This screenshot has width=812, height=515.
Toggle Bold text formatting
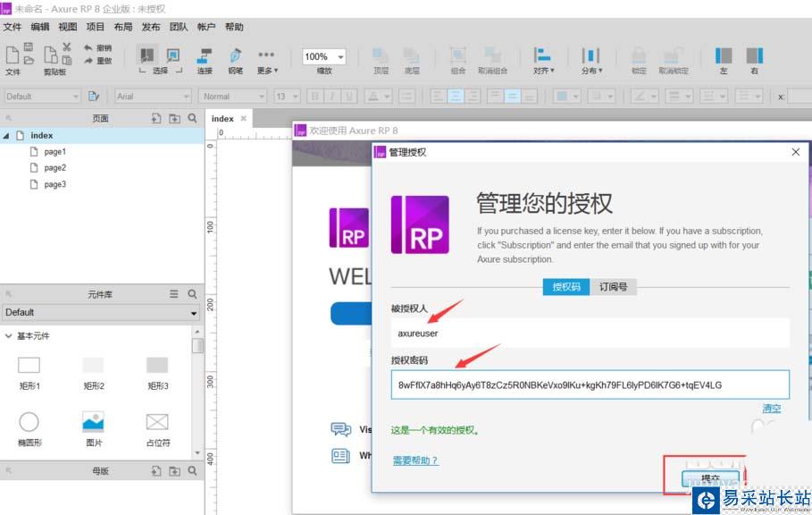click(x=314, y=97)
